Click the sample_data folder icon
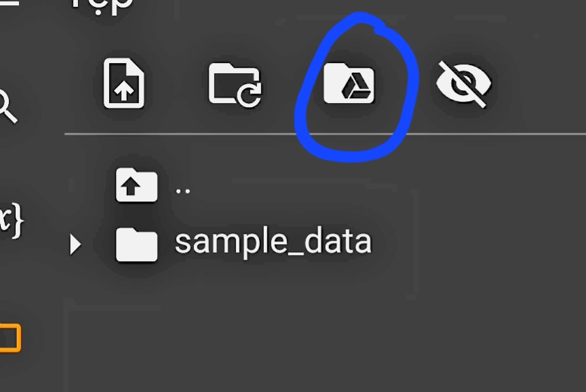The height and width of the screenshot is (392, 586). pos(136,244)
